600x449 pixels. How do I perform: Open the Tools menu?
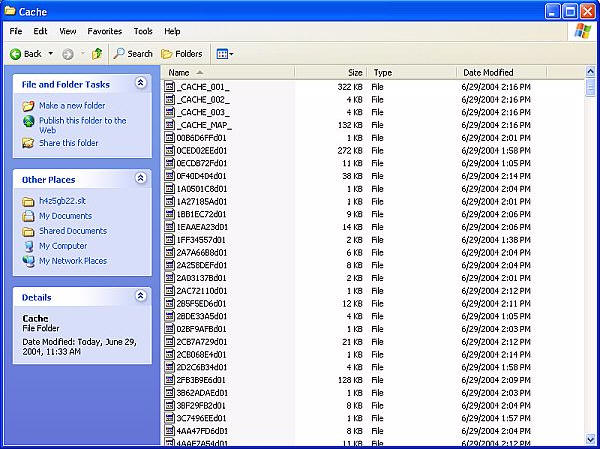click(x=143, y=31)
